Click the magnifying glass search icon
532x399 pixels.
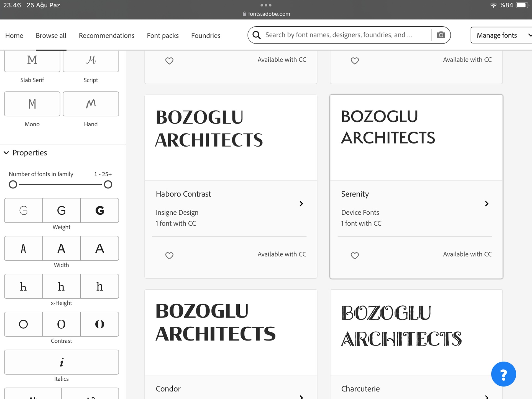tap(257, 35)
